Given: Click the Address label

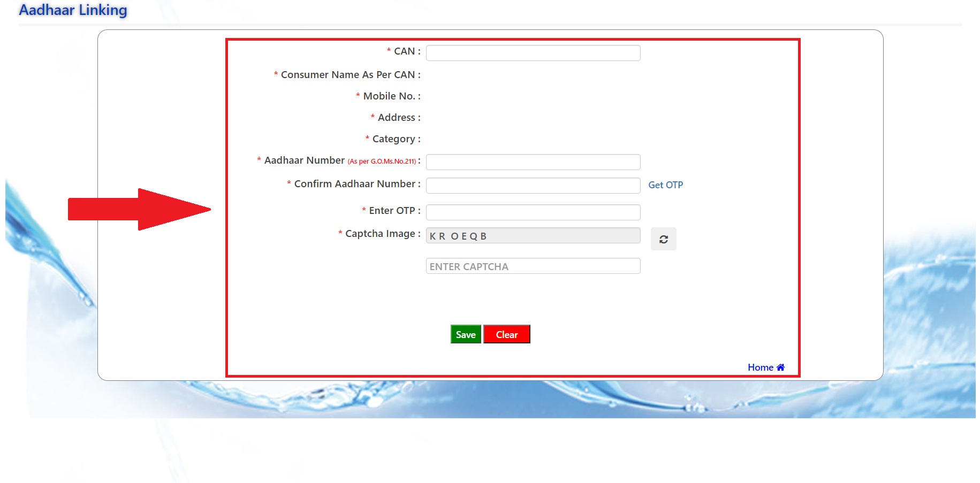Looking at the screenshot, I should (396, 118).
